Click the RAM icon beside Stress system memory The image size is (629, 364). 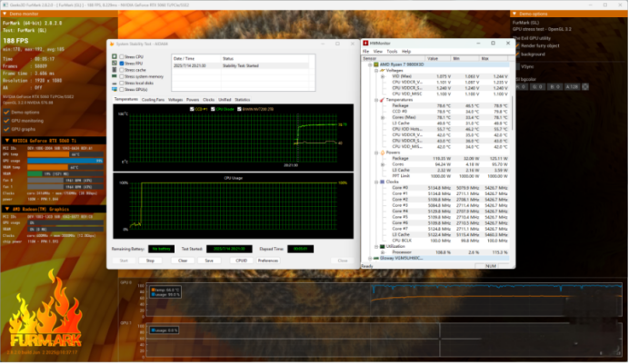pyautogui.click(x=115, y=76)
